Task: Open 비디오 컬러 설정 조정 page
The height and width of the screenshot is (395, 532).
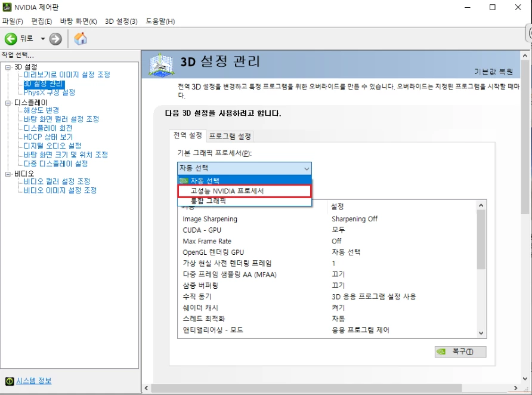Action: (57, 181)
